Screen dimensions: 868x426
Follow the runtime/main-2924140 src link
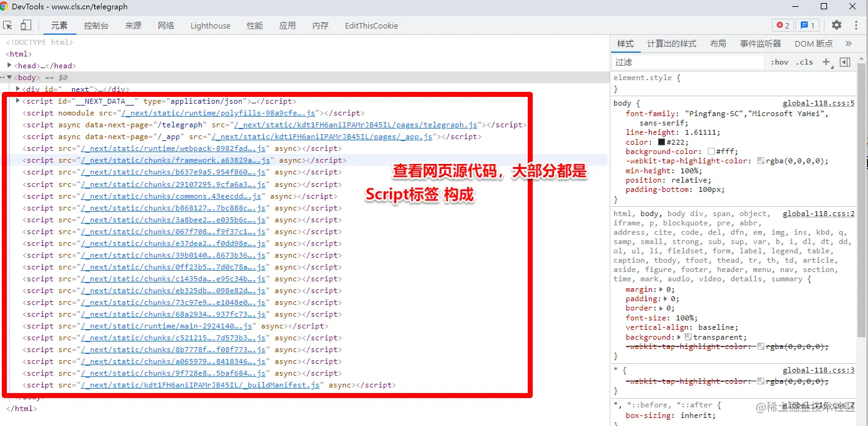pyautogui.click(x=166, y=326)
